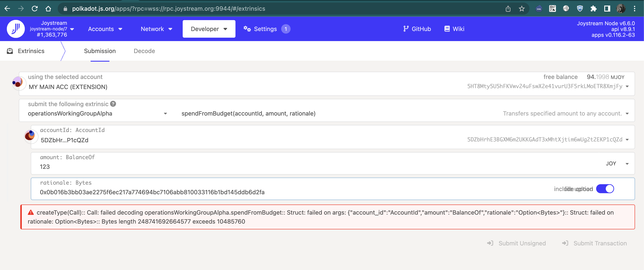This screenshot has height=270, width=644.
Task: Open Chrome three-dot menu
Action: [635, 9]
